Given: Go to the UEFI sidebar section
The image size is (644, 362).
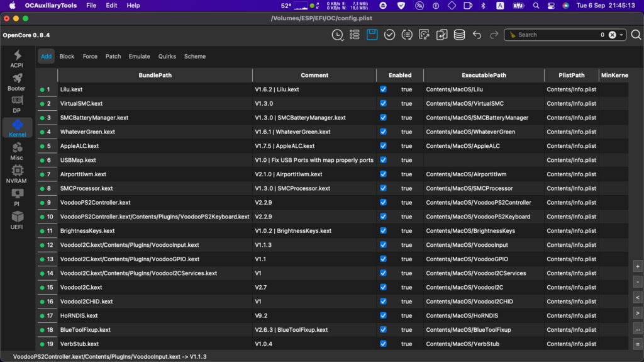Looking at the screenshot, I should tap(17, 220).
